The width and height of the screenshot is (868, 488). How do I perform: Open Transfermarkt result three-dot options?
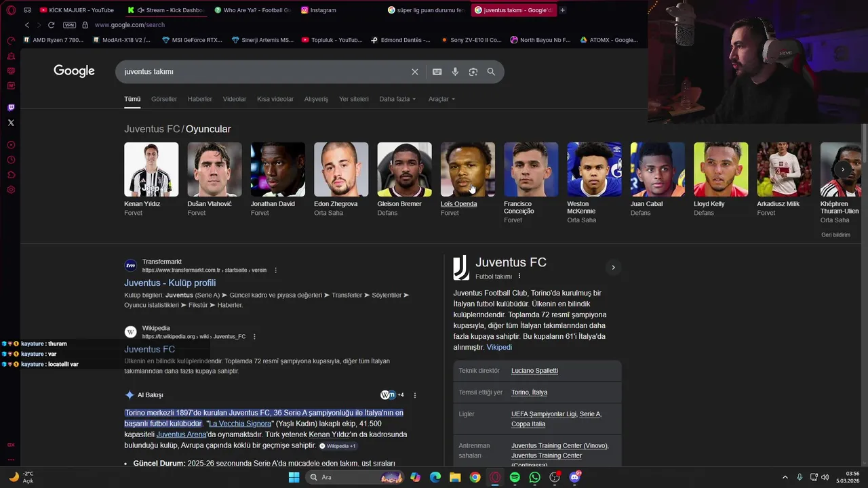click(x=275, y=270)
